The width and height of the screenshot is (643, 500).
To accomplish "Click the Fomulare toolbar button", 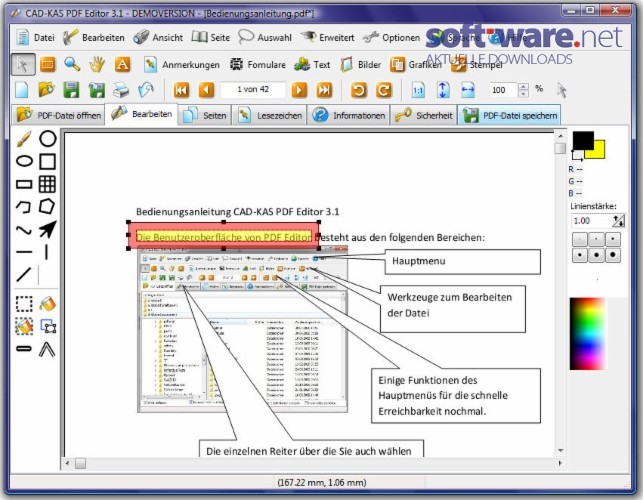I will tap(258, 64).
